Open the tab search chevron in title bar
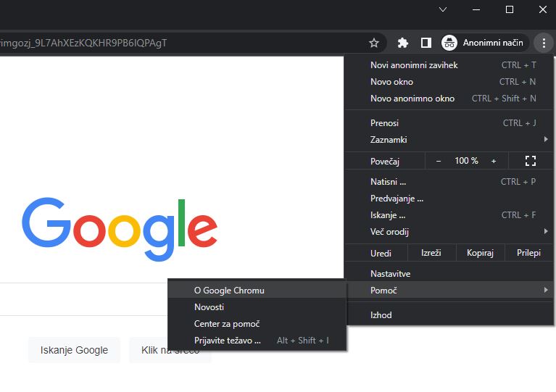This screenshot has width=556, height=392. [x=443, y=9]
